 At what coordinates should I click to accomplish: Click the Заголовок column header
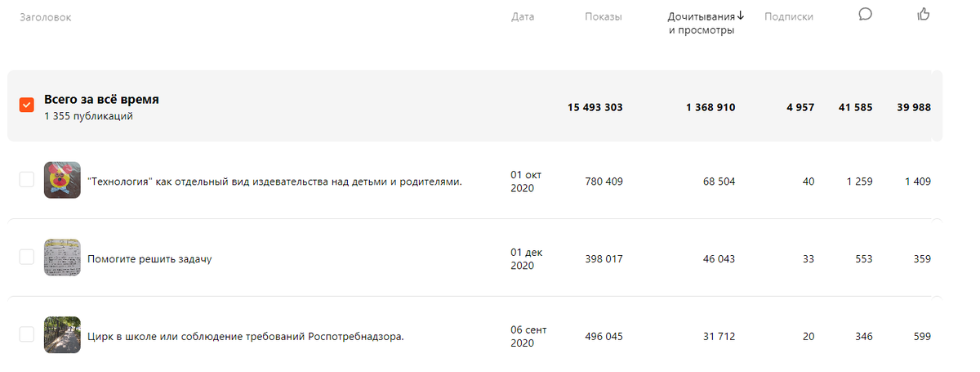[45, 17]
